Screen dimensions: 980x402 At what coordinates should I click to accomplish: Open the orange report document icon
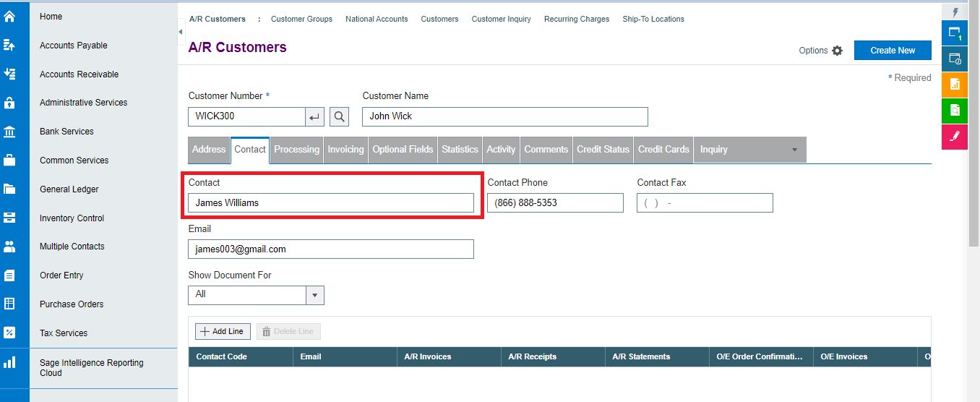point(955,85)
